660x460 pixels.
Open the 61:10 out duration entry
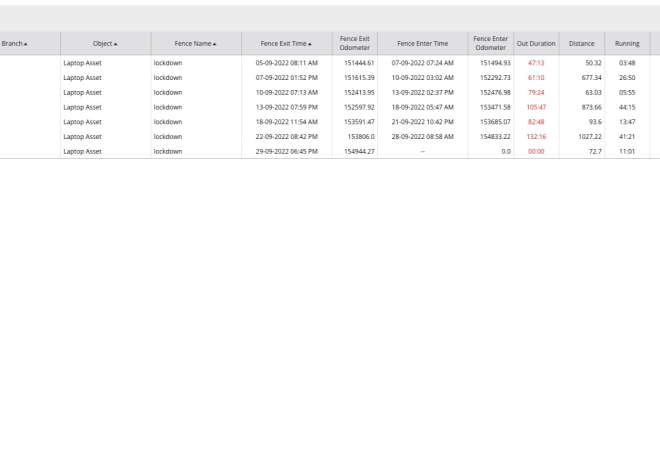pyautogui.click(x=536, y=77)
